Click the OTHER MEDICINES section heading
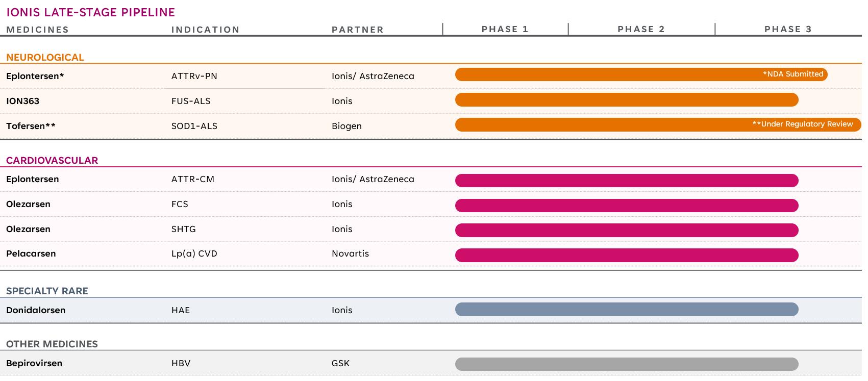This screenshot has height=381, width=868. tap(52, 344)
